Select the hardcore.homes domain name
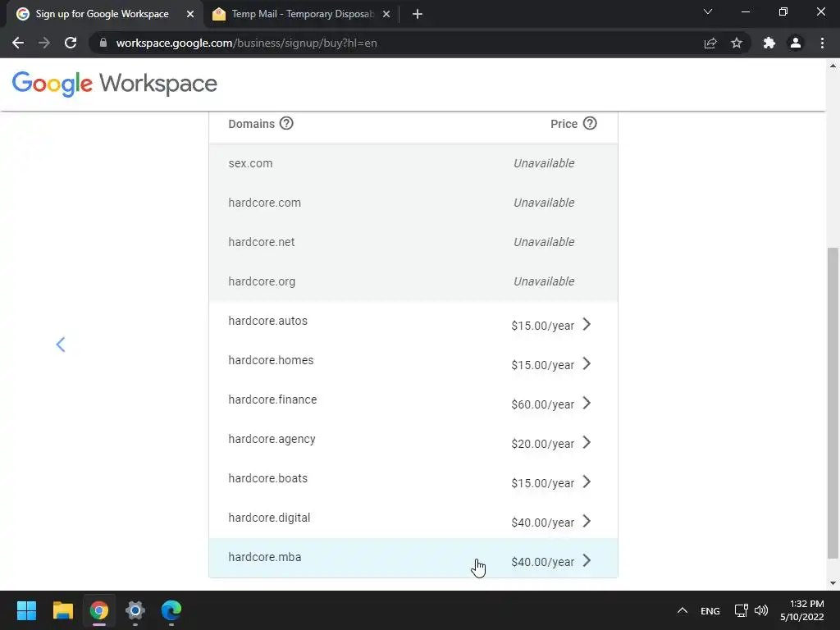This screenshot has height=630, width=840. click(x=271, y=360)
